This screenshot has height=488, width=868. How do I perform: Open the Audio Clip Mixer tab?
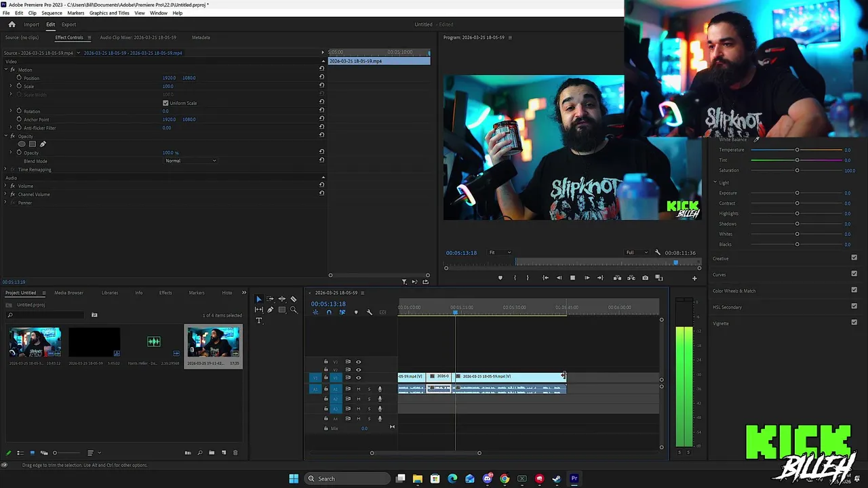click(138, 37)
